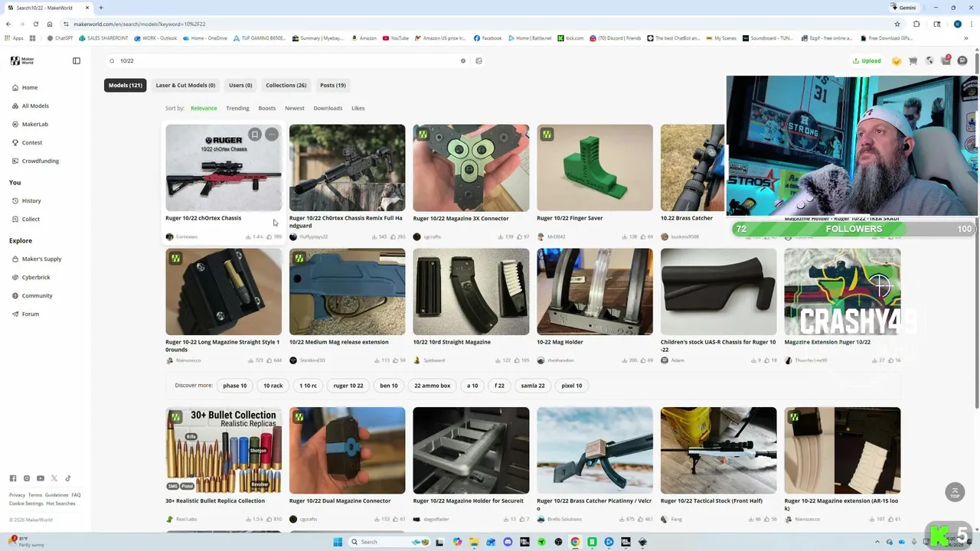Open All Models in the sidebar
Viewport: 980px width, 551px height.
pos(35,106)
